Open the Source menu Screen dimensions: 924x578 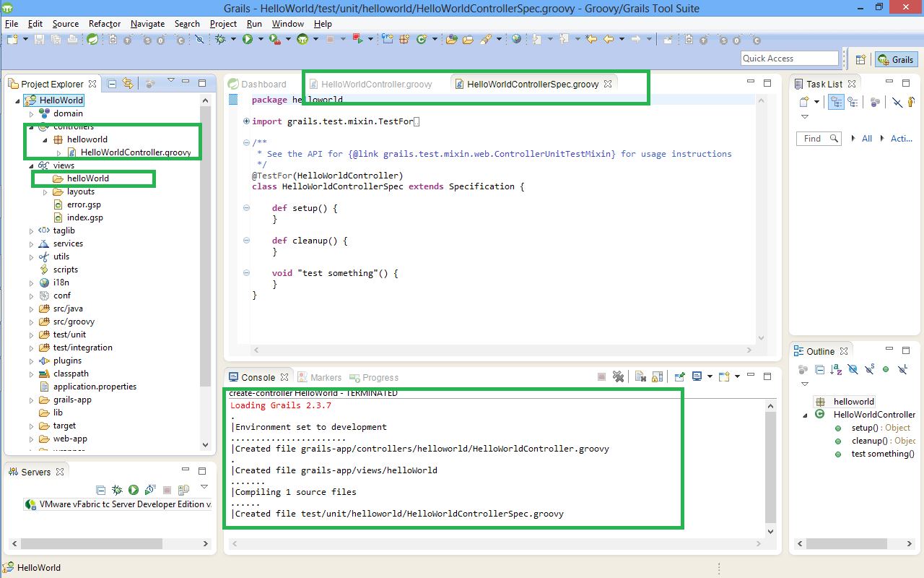tap(66, 23)
